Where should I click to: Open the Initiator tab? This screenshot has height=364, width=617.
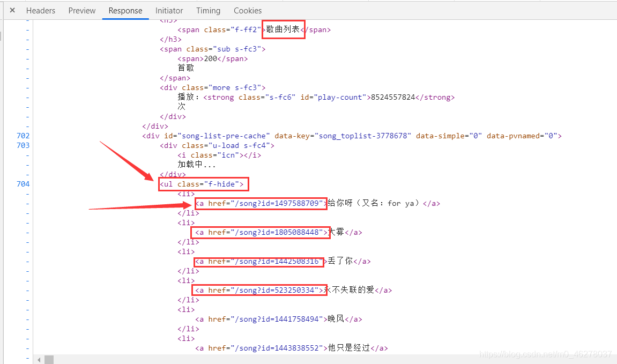tap(169, 11)
